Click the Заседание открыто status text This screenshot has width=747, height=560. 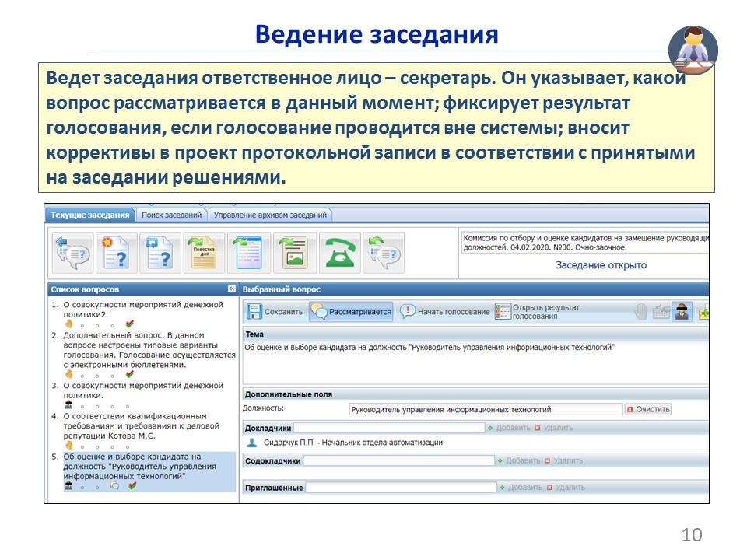(x=601, y=265)
